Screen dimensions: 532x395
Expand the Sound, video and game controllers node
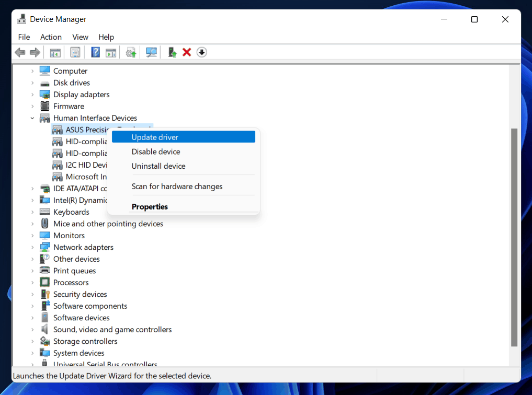click(x=32, y=330)
